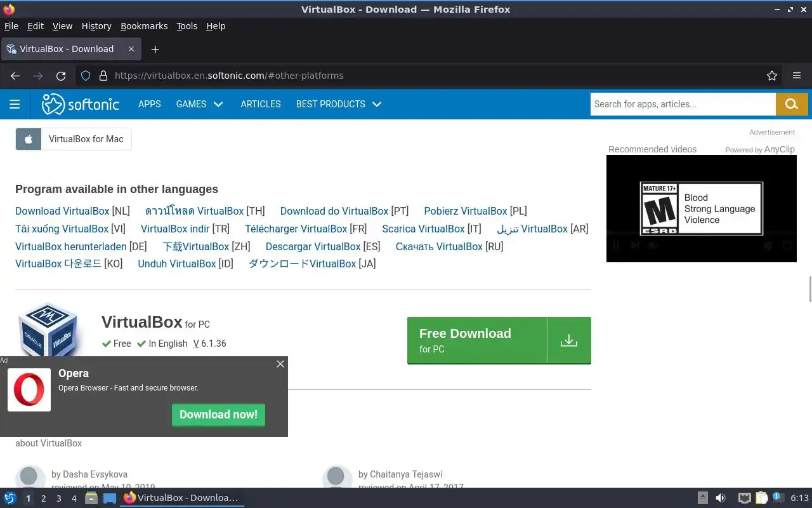This screenshot has height=508, width=812.
Task: Open the Tools menu
Action: (x=187, y=26)
